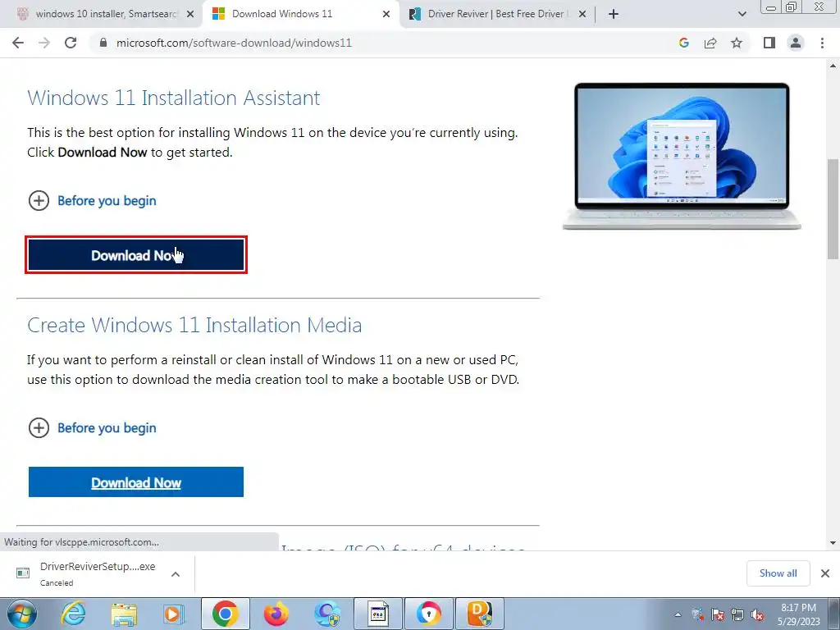Open the Chrome profile avatar
Viewport: 840px width, 630px height.
pyautogui.click(x=796, y=43)
